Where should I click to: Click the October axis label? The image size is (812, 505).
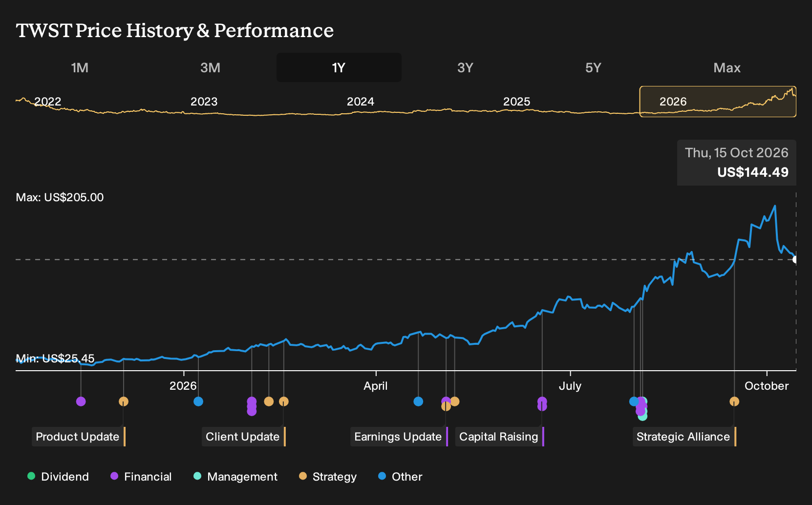pos(767,386)
